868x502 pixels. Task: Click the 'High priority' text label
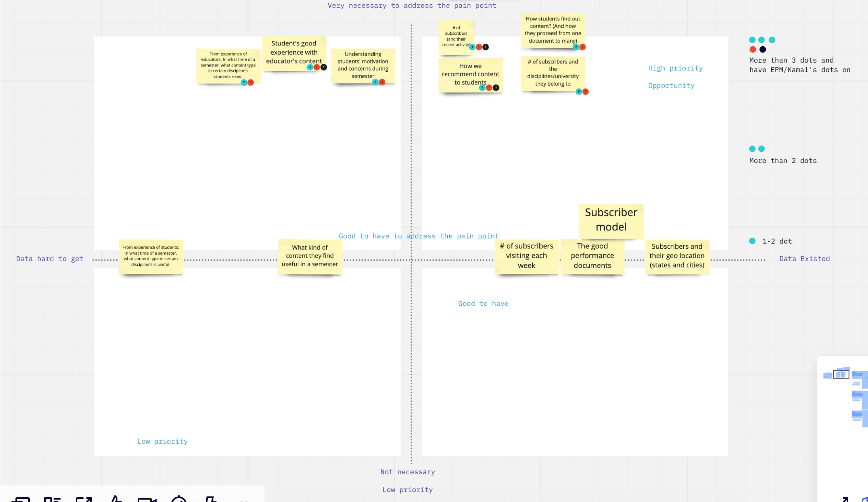[675, 68]
